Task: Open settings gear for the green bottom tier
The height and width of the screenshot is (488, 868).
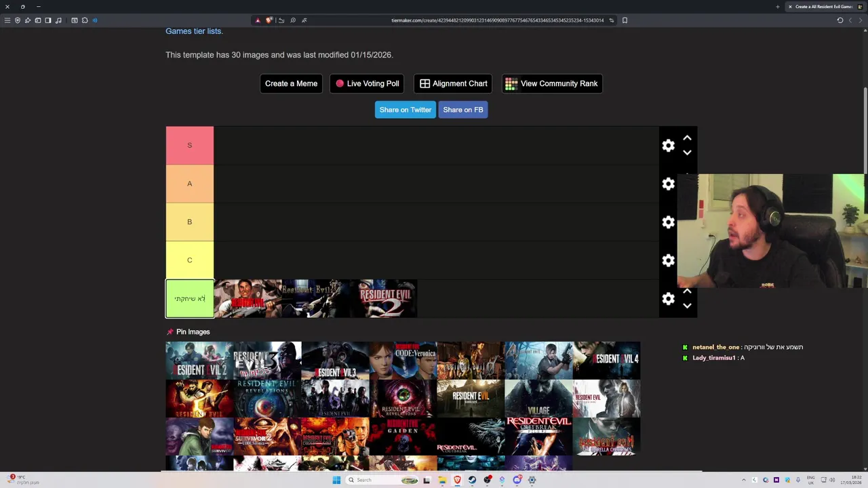Action: (x=669, y=299)
